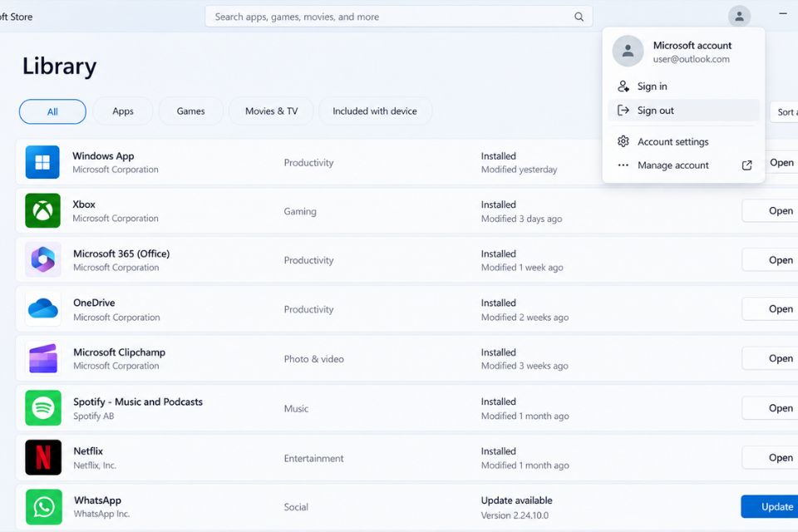Viewport: 798px width, 532px height.
Task: Click Microsoft Clipchamp title text
Action: pos(119,352)
